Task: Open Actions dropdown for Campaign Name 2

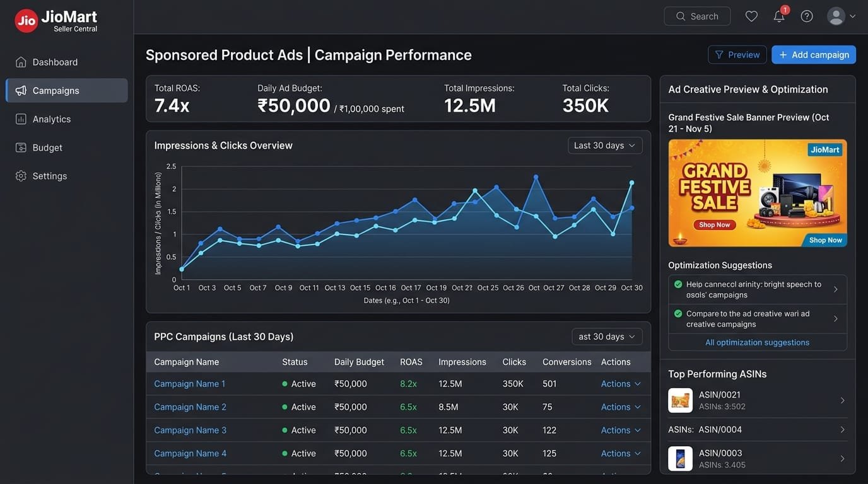Action: 621,407
